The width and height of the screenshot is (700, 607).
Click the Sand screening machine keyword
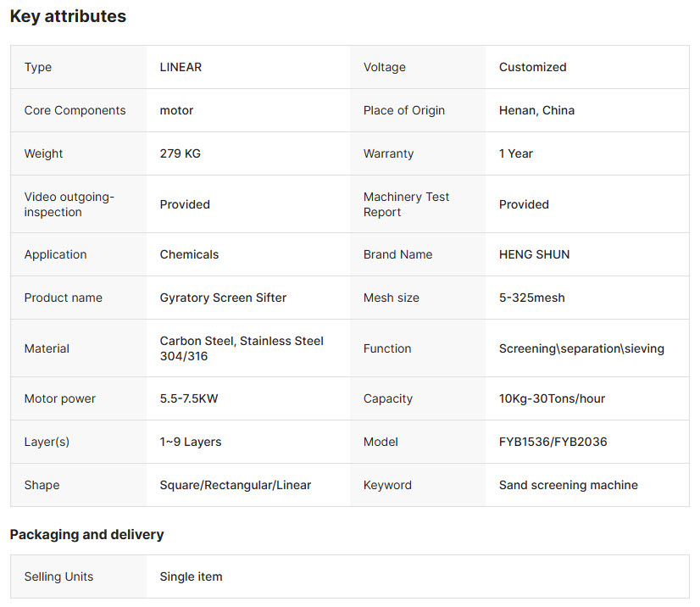coord(569,485)
